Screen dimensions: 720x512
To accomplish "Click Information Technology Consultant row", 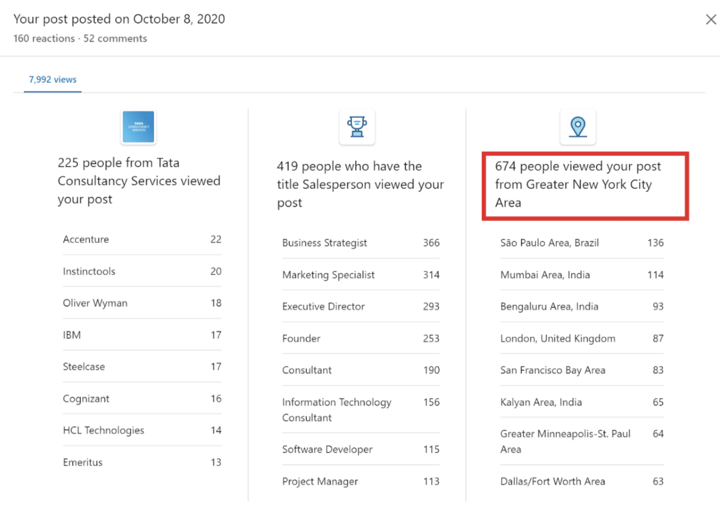I will (x=360, y=410).
